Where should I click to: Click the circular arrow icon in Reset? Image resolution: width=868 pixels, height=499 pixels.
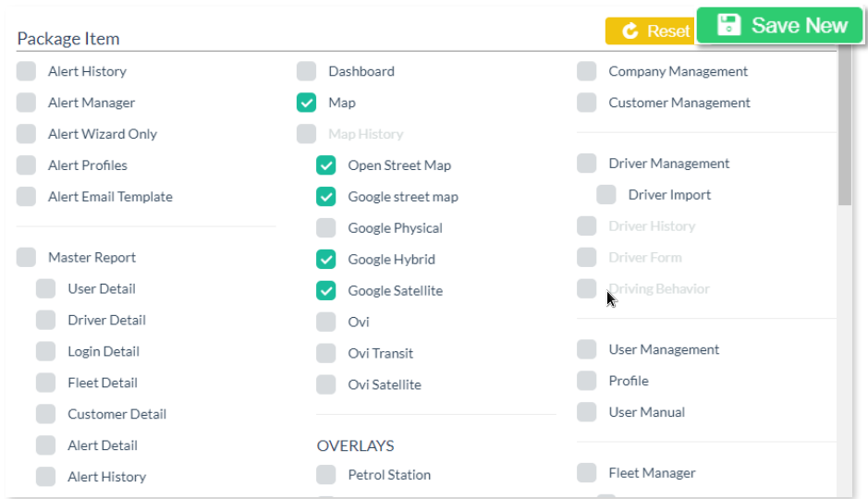point(630,30)
